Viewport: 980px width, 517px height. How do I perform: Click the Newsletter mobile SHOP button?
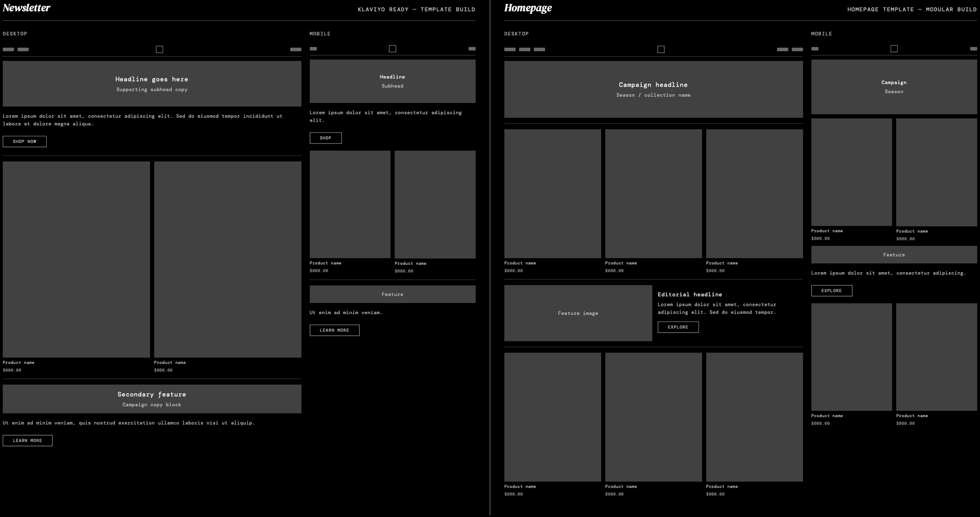[x=325, y=138]
